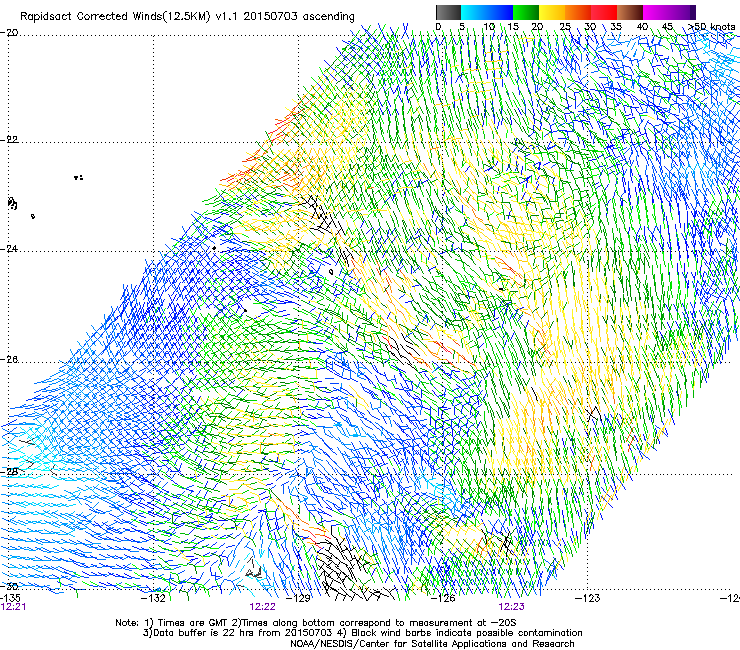Click the green 15–20 knots color segment

526,12
